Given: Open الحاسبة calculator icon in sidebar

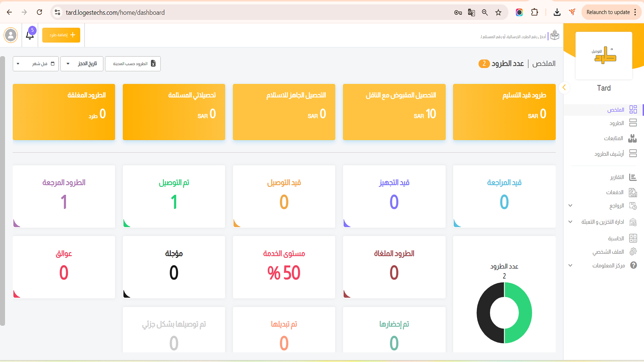Looking at the screenshot, I should click(x=633, y=238).
